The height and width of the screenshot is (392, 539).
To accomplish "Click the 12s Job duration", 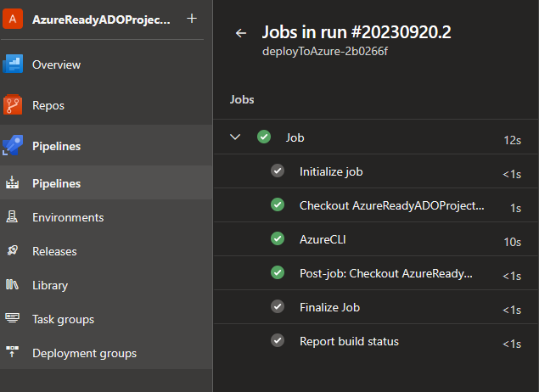I will pyautogui.click(x=512, y=140).
